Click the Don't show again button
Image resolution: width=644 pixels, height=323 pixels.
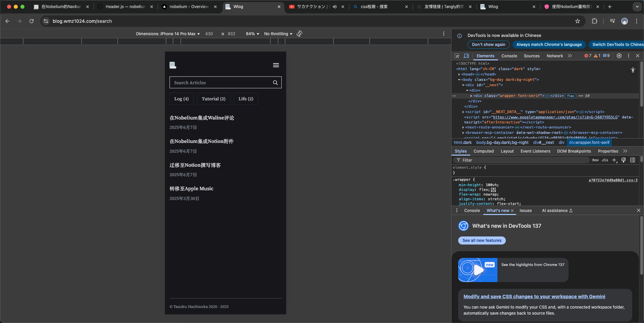point(488,45)
